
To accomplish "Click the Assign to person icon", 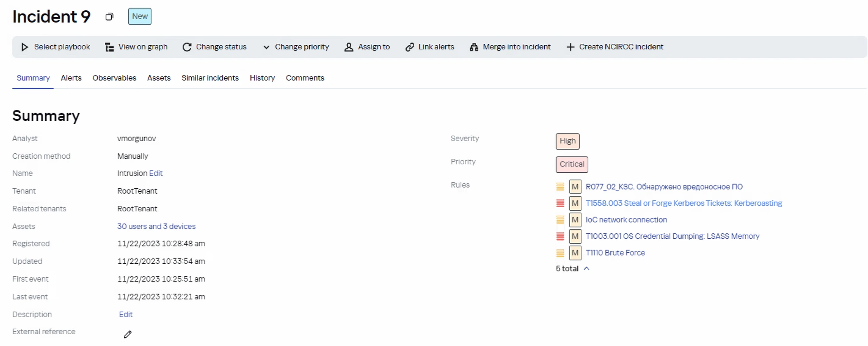I will [x=349, y=47].
